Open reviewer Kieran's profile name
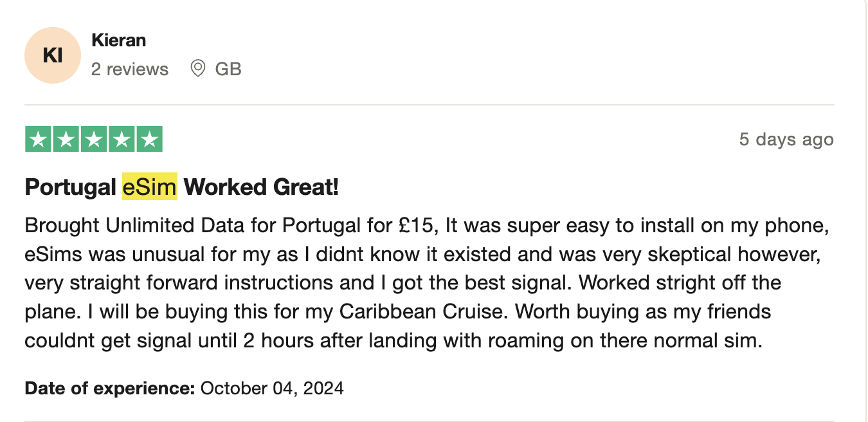Viewport: 868px width, 422px height. pos(119,41)
